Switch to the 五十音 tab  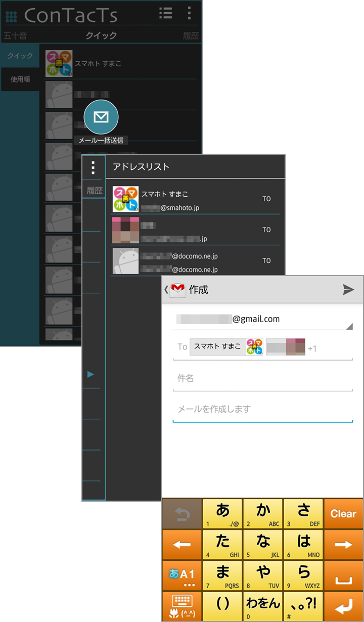[15, 35]
